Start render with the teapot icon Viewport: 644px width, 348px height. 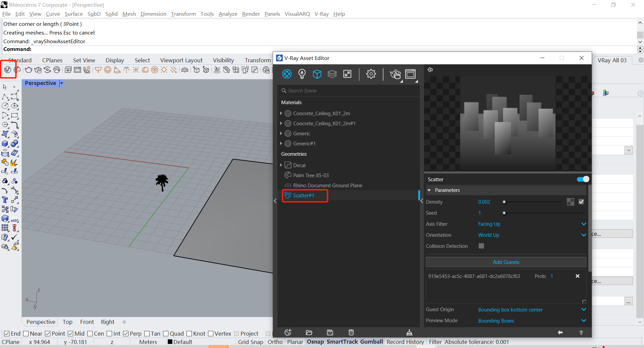[395, 74]
